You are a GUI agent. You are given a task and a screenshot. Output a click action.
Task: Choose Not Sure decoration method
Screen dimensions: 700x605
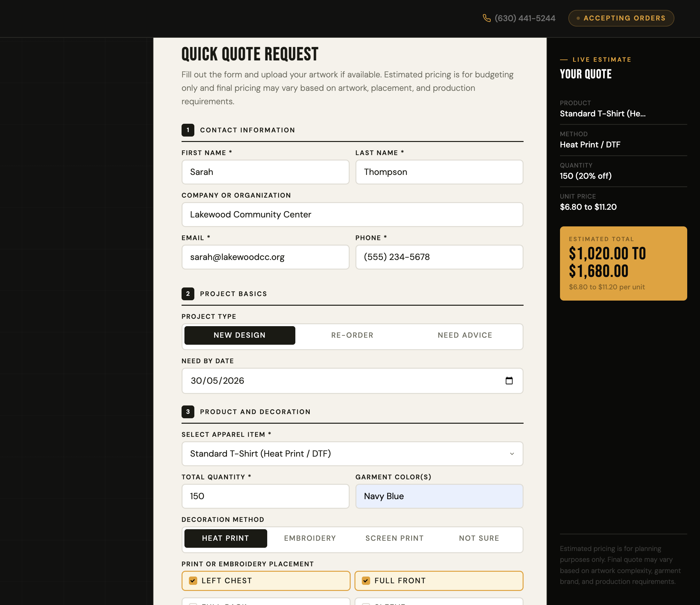479,538
